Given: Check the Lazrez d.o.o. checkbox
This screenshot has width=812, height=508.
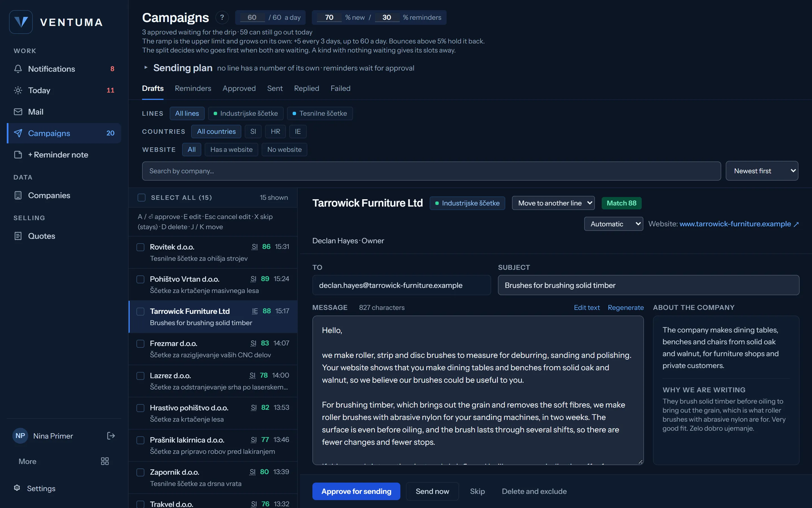Looking at the screenshot, I should point(141,376).
